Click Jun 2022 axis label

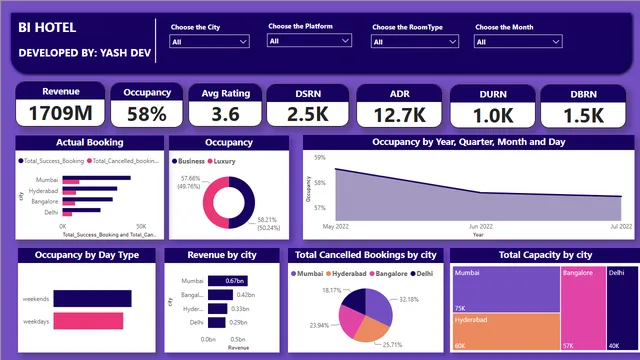click(x=481, y=227)
